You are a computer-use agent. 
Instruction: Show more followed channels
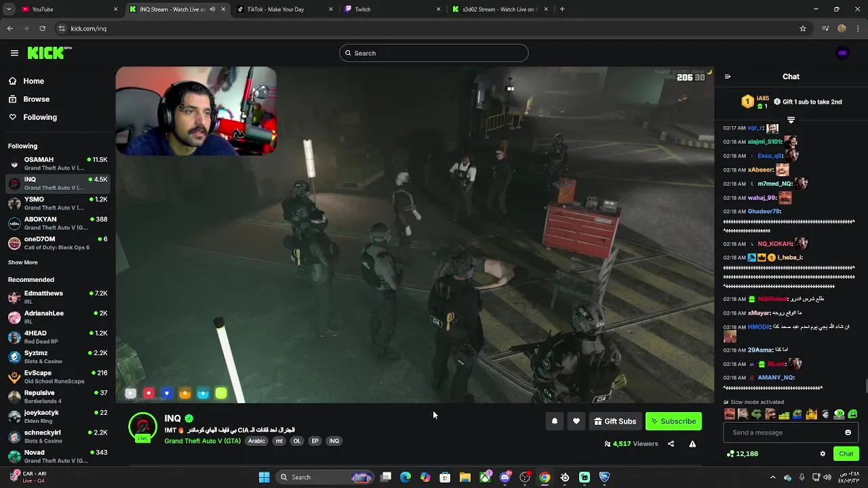click(x=23, y=262)
